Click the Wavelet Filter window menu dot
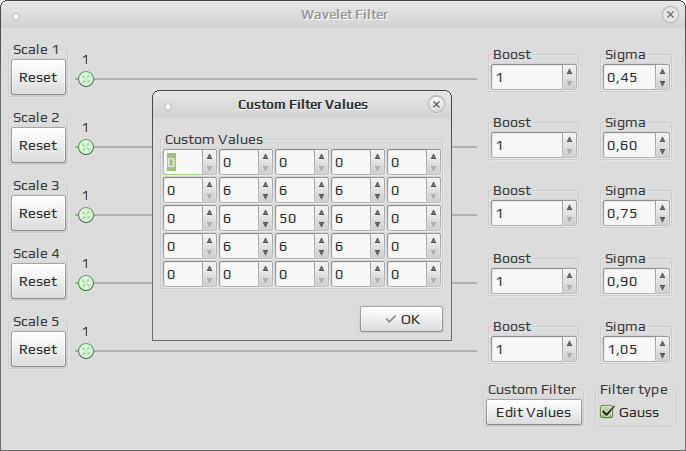 click(16, 17)
